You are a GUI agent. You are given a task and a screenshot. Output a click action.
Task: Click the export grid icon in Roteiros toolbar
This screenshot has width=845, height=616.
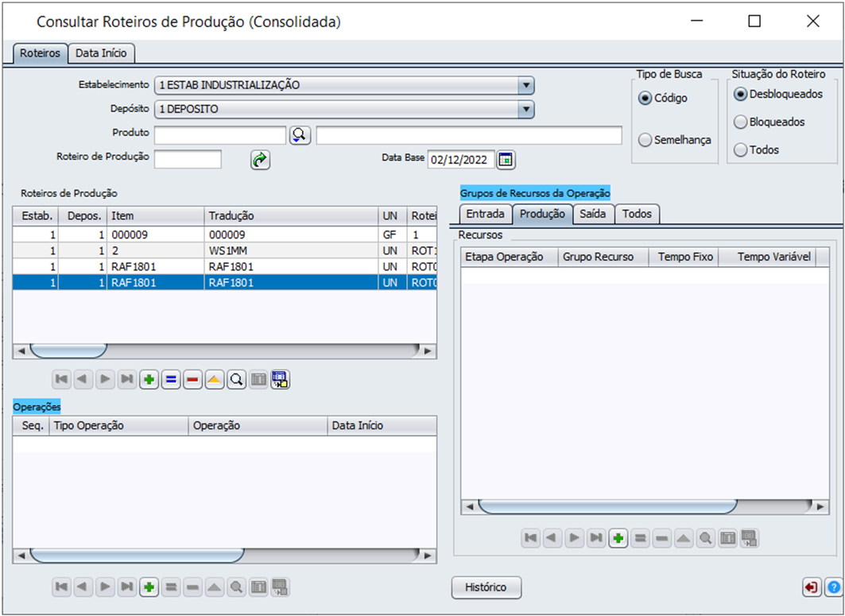[x=281, y=380]
